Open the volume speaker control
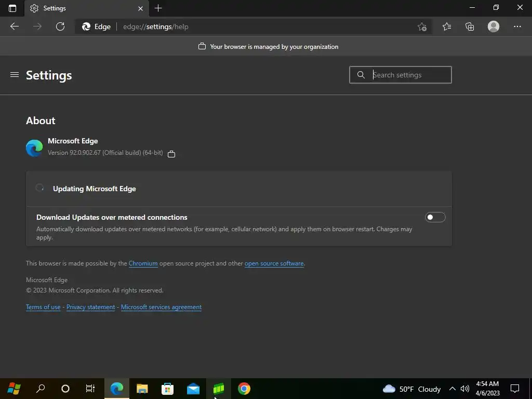Image resolution: width=532 pixels, height=399 pixels. tap(465, 389)
